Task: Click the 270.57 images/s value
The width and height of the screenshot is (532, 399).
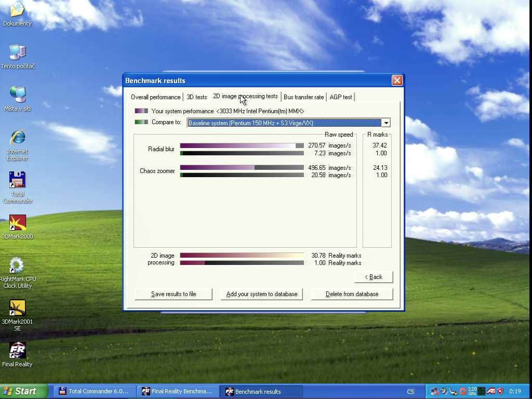Action: point(329,145)
